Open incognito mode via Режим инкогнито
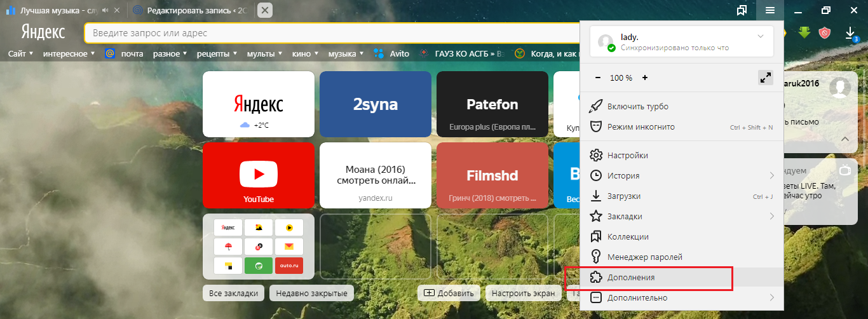The width and height of the screenshot is (868, 319). tap(641, 127)
